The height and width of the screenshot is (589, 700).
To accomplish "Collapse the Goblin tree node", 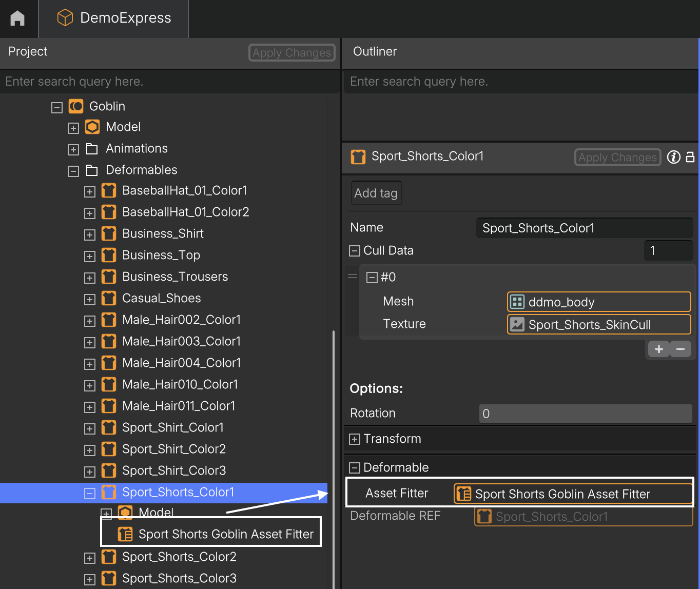I will click(57, 107).
